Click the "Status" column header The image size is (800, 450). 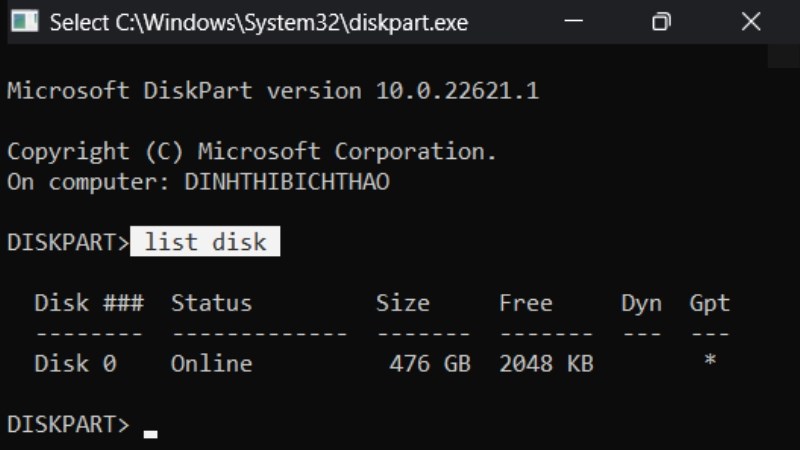211,303
